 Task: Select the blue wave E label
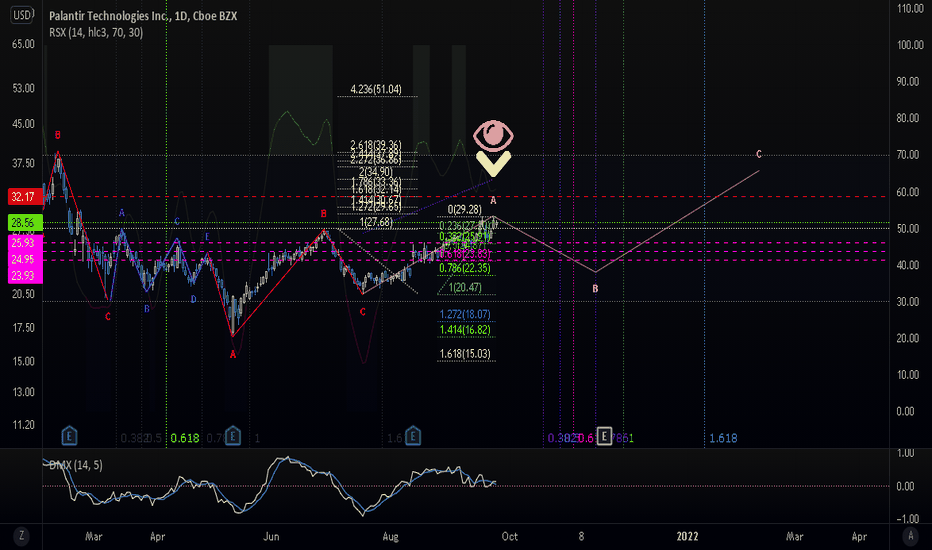207,236
